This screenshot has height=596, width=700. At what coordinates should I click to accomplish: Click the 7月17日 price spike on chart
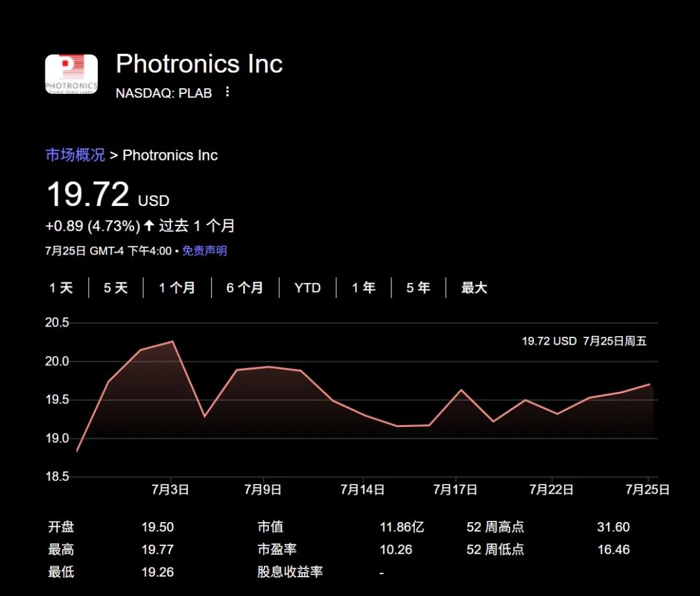[x=461, y=390]
